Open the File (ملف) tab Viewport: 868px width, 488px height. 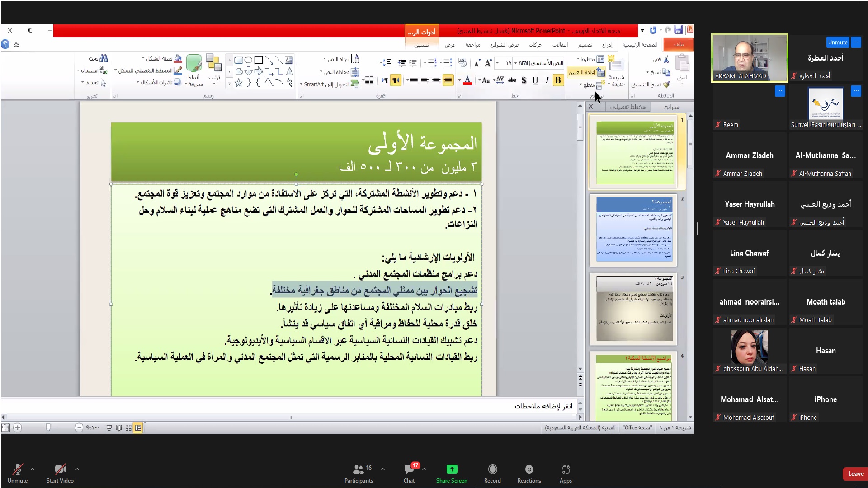[679, 44]
